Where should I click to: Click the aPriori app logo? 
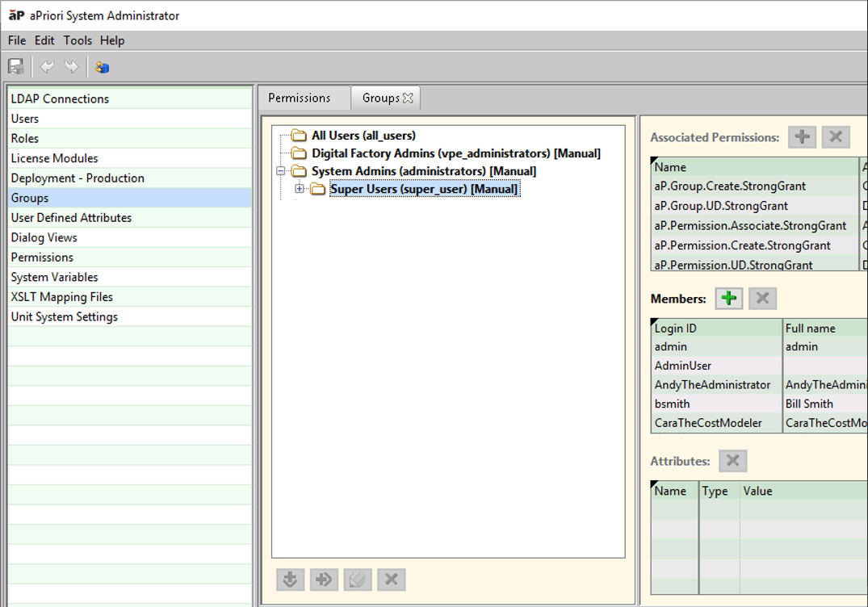point(17,15)
